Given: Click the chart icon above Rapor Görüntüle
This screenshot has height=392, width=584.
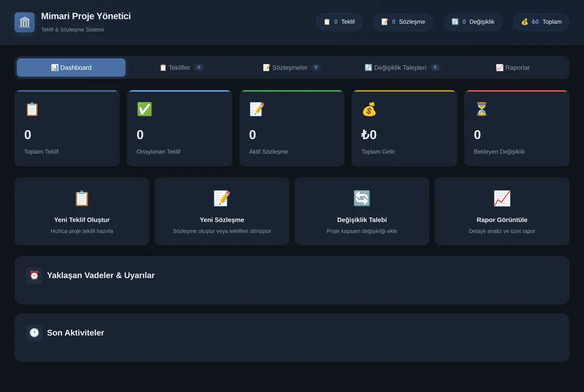Looking at the screenshot, I should 502,198.
